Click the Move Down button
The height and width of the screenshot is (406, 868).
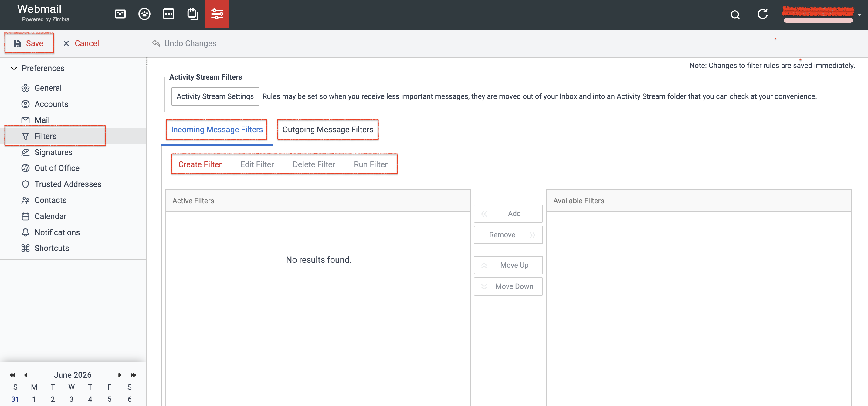[508, 286]
